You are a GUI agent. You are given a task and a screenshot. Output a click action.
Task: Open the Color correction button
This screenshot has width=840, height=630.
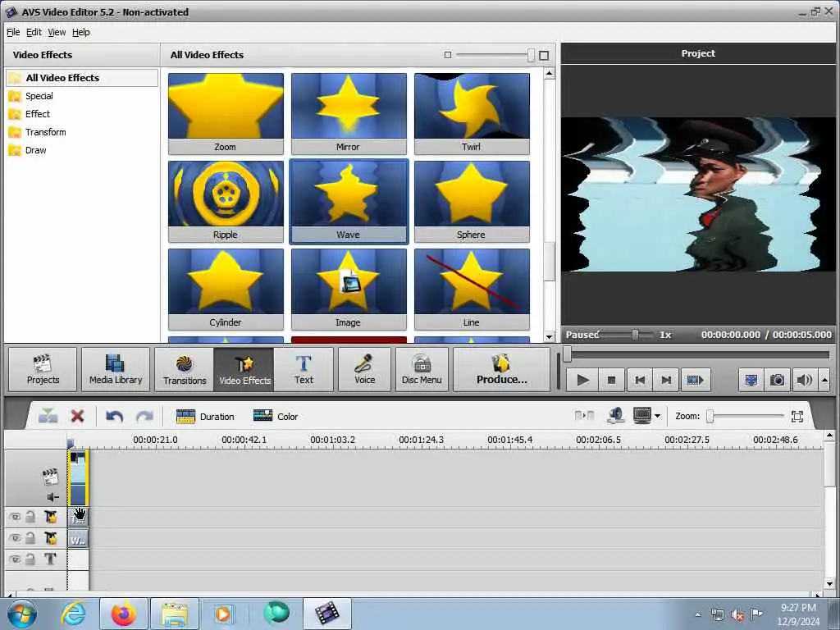[x=276, y=416]
